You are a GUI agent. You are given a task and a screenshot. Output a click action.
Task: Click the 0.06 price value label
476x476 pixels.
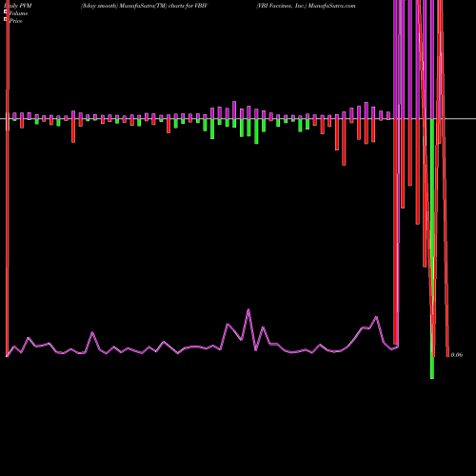[457, 355]
